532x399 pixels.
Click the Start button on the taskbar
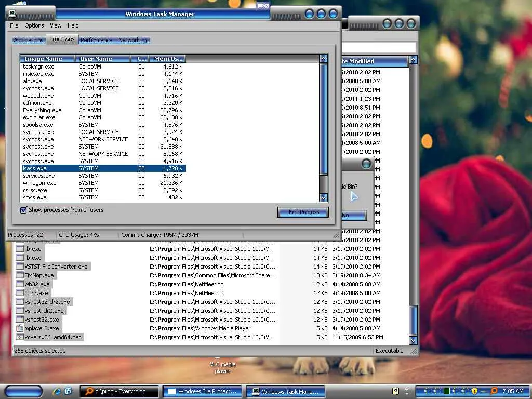(x=24, y=392)
